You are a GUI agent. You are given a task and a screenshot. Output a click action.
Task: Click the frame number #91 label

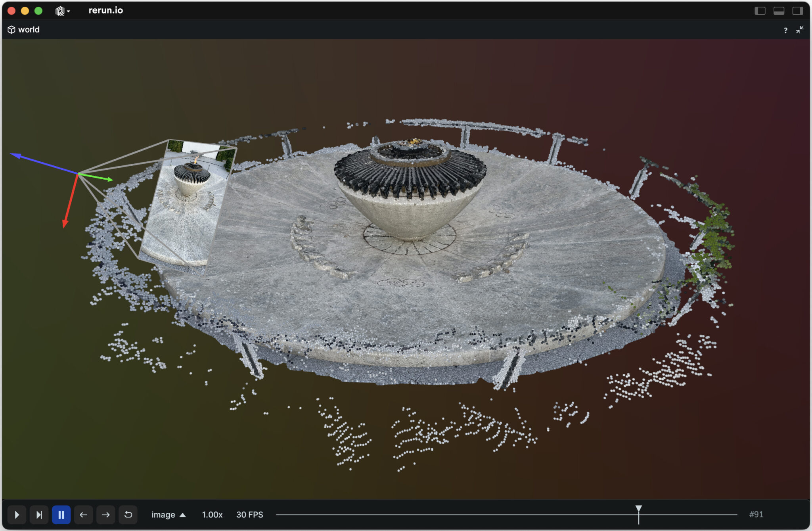click(756, 514)
